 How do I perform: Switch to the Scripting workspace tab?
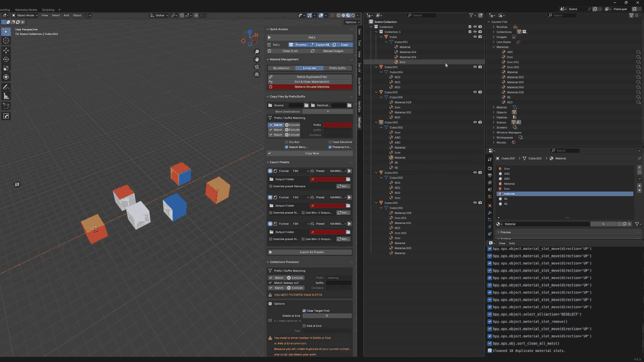pyautogui.click(x=48, y=10)
